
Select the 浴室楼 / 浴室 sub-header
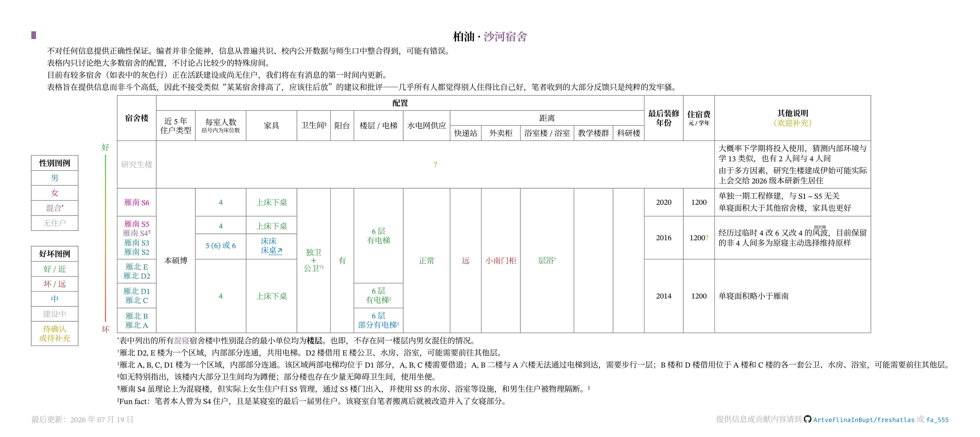(547, 133)
